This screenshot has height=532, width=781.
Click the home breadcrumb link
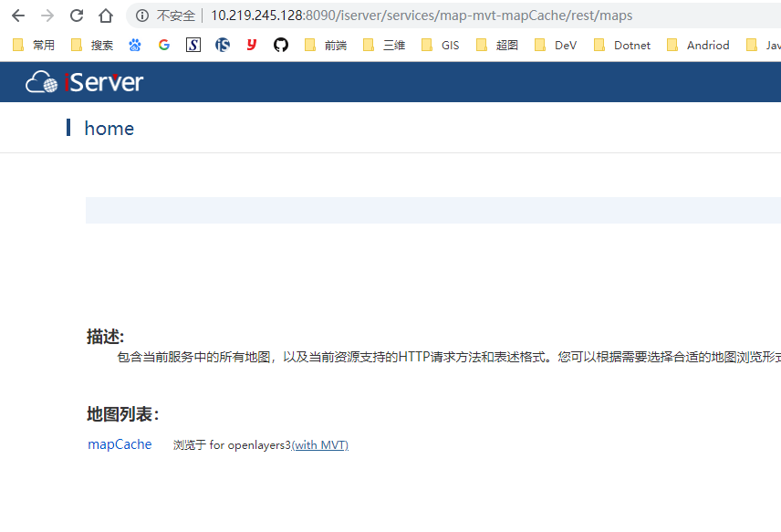pos(109,129)
